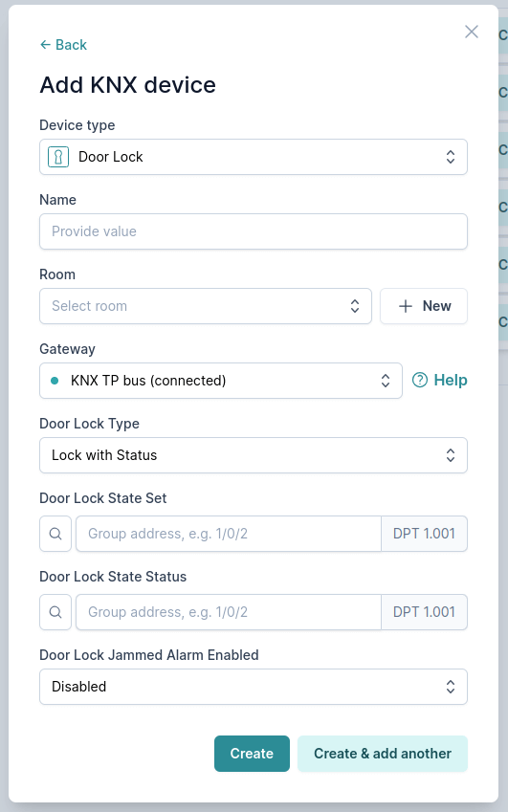Viewport: 508px width, 812px height.
Task: Click the plus icon on New room button
Action: point(406,306)
